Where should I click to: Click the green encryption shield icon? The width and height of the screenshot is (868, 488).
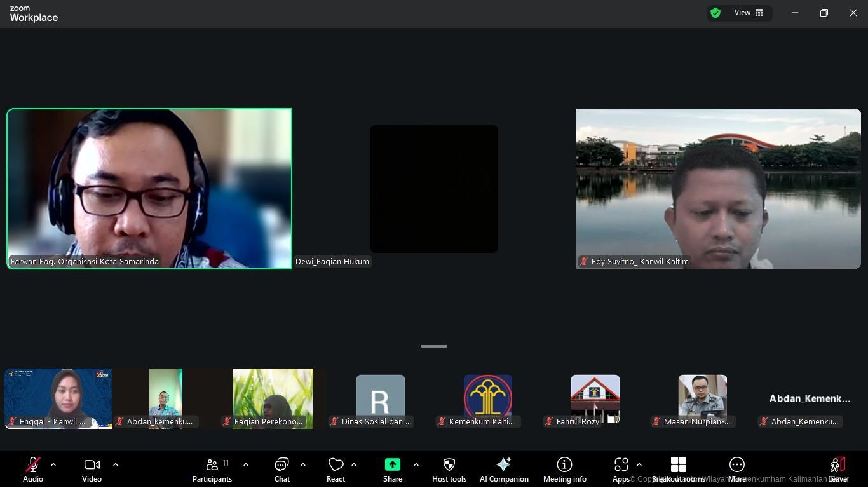tap(715, 13)
